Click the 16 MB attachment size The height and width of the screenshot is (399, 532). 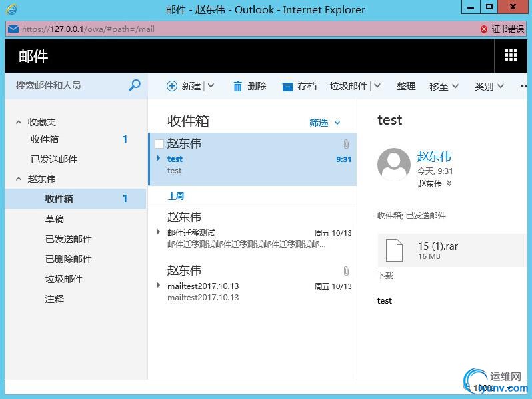[x=429, y=256]
